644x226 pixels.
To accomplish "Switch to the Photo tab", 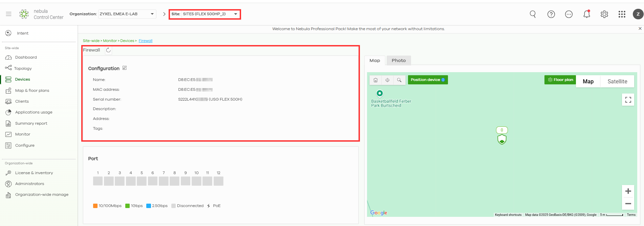I will [399, 60].
